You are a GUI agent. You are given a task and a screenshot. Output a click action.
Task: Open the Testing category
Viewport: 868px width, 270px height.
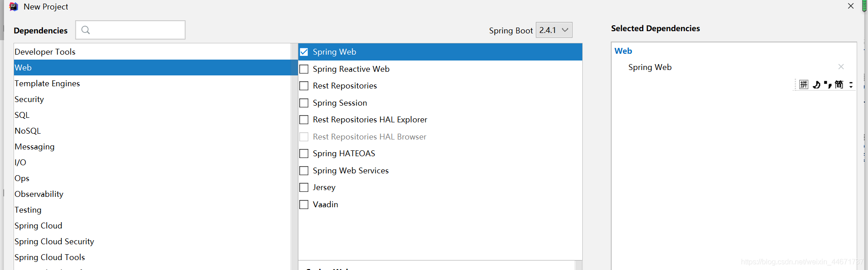[x=152, y=209]
